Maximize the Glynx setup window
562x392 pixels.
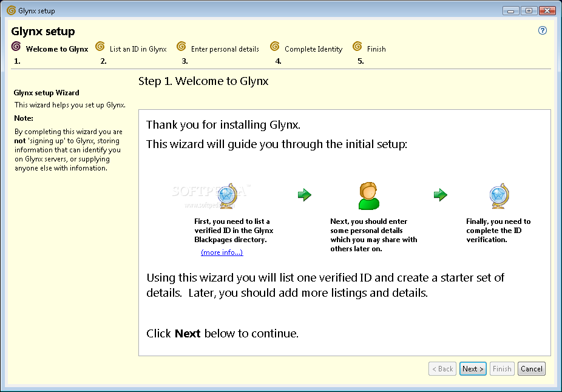[x=529, y=11]
